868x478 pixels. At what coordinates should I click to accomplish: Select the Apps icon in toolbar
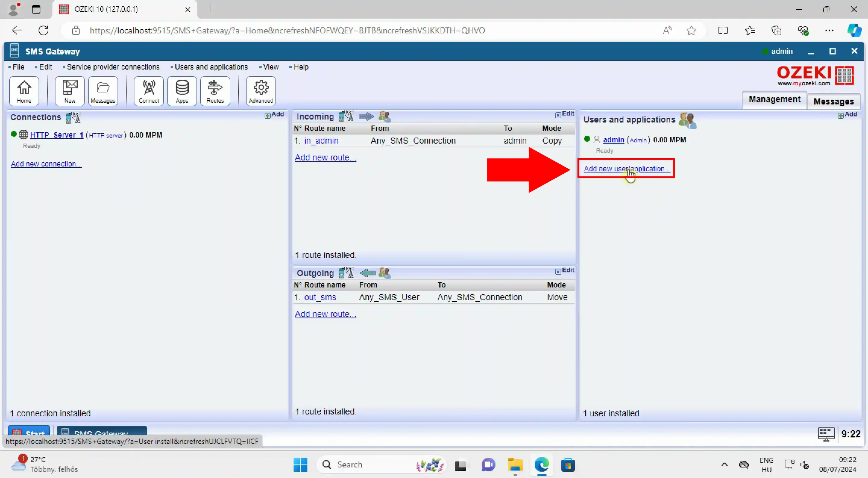(181, 91)
